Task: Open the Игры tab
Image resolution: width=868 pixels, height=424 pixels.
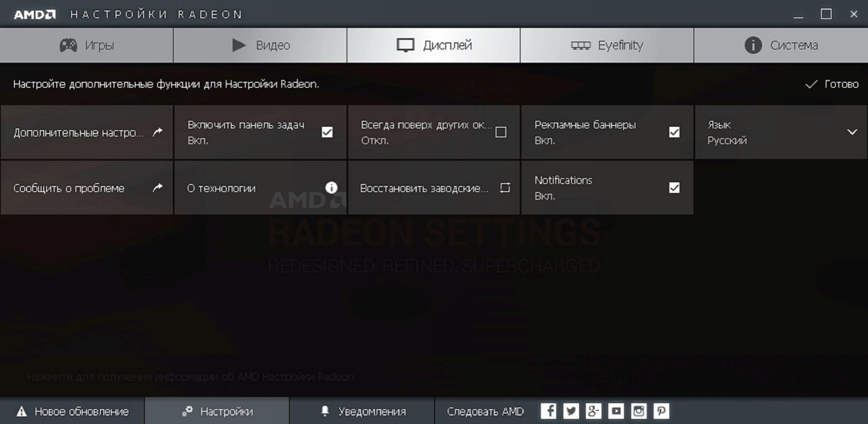Action: [86, 45]
